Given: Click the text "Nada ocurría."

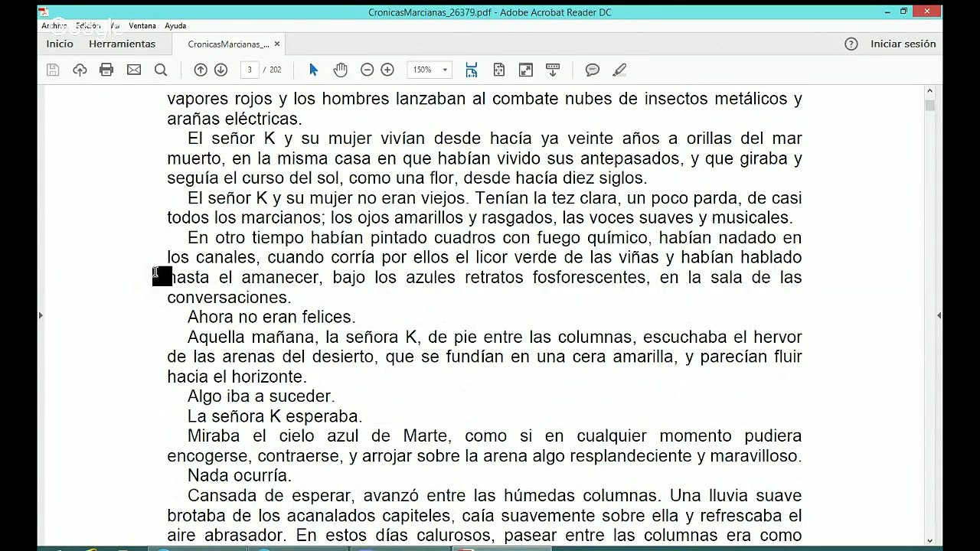Looking at the screenshot, I should [240, 476].
